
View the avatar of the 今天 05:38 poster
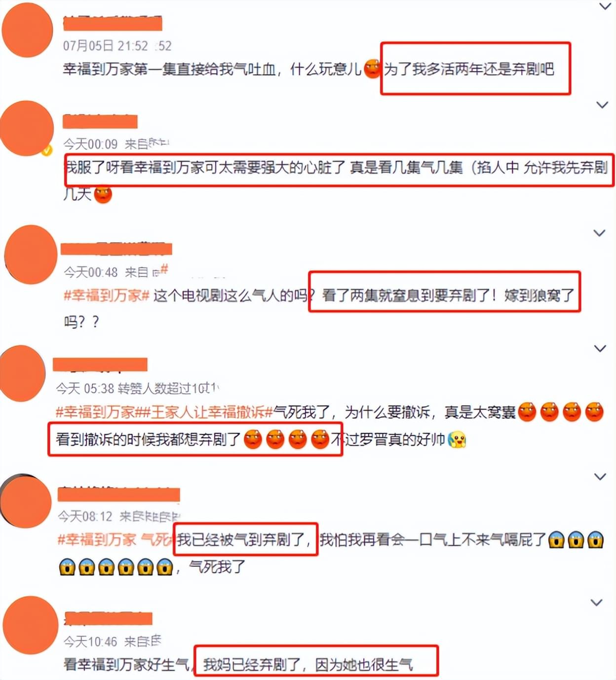pyautogui.click(x=23, y=373)
